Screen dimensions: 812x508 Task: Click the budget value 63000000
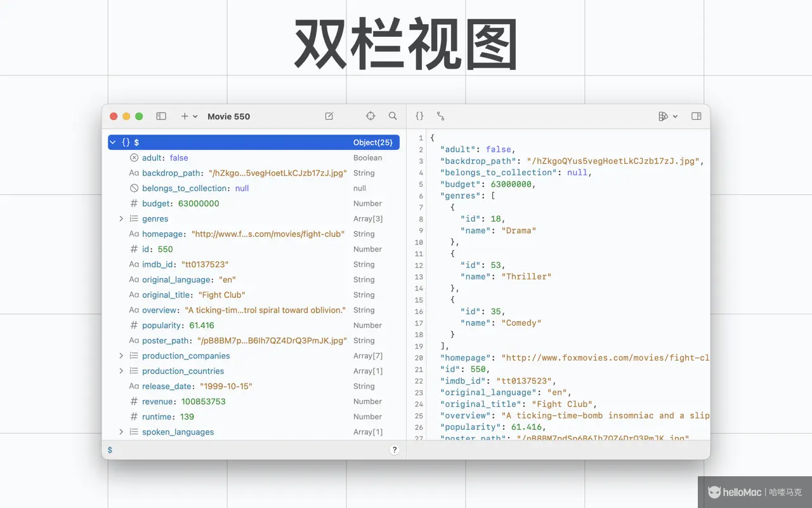[x=199, y=203]
